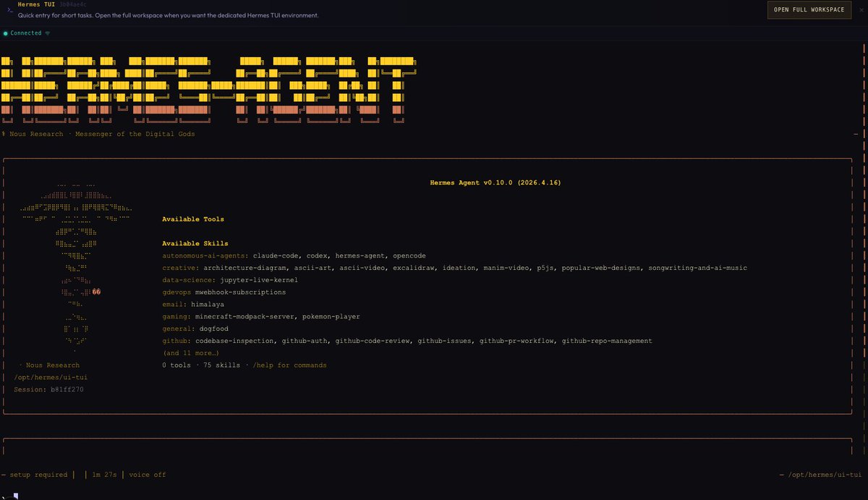Click the 'Available Tools' heading
The image size is (868, 500).
[193, 219]
